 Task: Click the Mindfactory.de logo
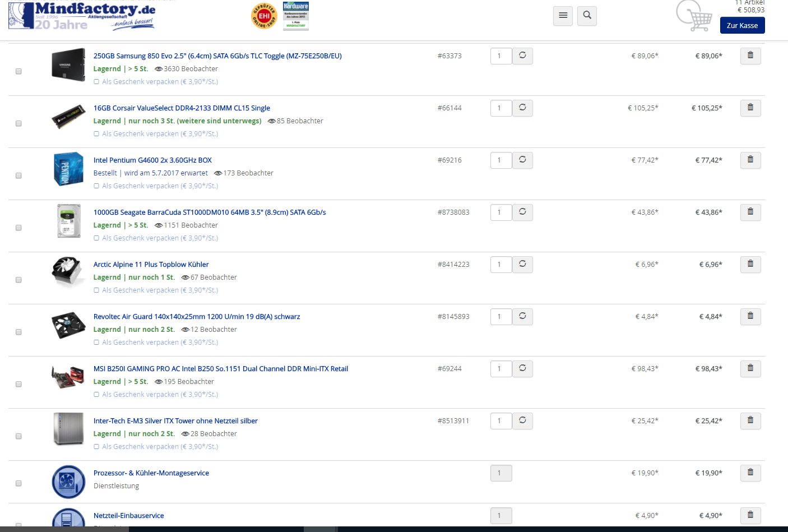(x=82, y=16)
